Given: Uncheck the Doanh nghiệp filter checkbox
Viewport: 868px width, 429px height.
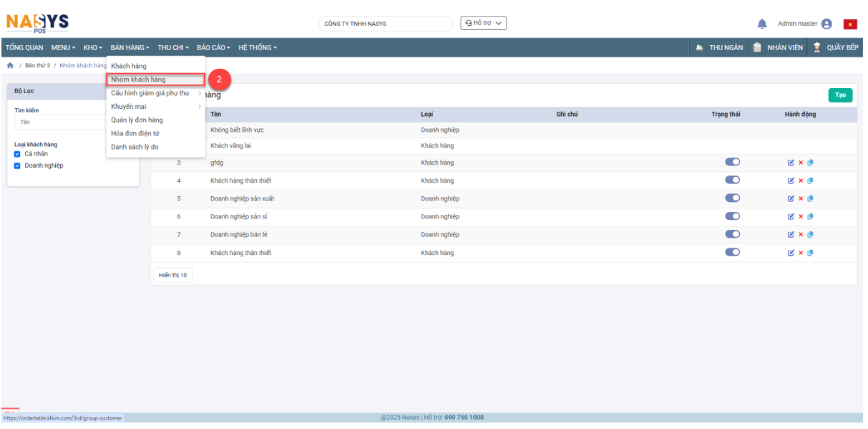Looking at the screenshot, I should [x=19, y=165].
